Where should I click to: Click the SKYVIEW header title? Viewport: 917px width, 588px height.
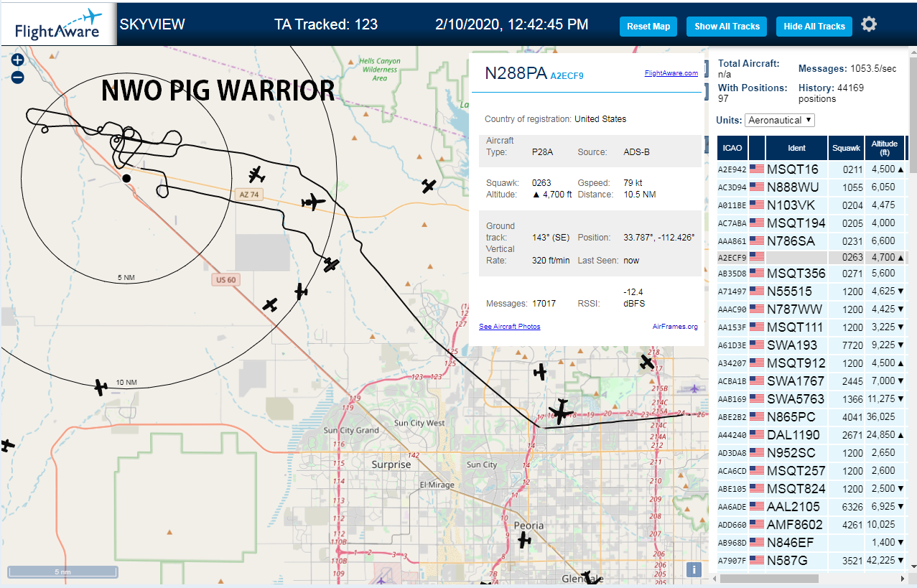[152, 24]
